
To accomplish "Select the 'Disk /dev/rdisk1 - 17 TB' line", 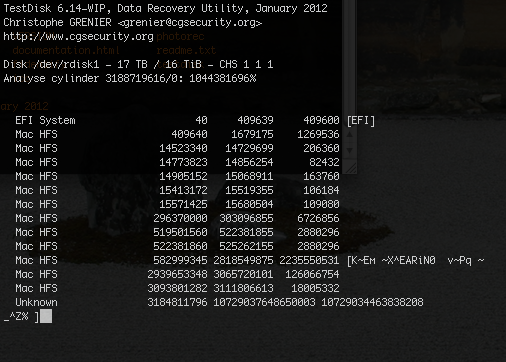I will tap(138, 64).
